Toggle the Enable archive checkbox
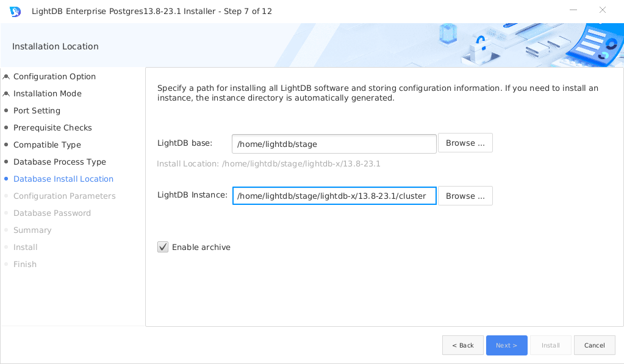 coord(163,247)
